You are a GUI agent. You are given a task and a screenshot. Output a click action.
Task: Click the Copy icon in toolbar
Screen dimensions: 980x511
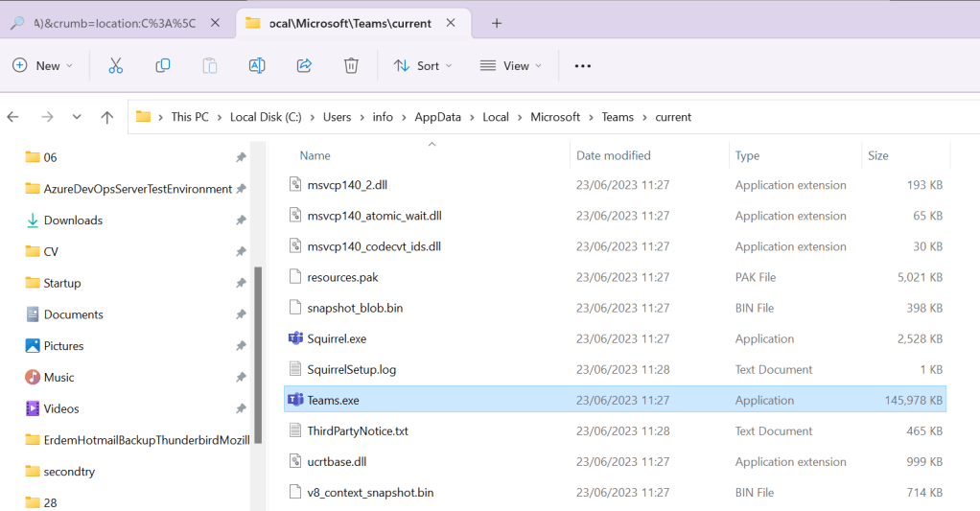click(x=162, y=65)
